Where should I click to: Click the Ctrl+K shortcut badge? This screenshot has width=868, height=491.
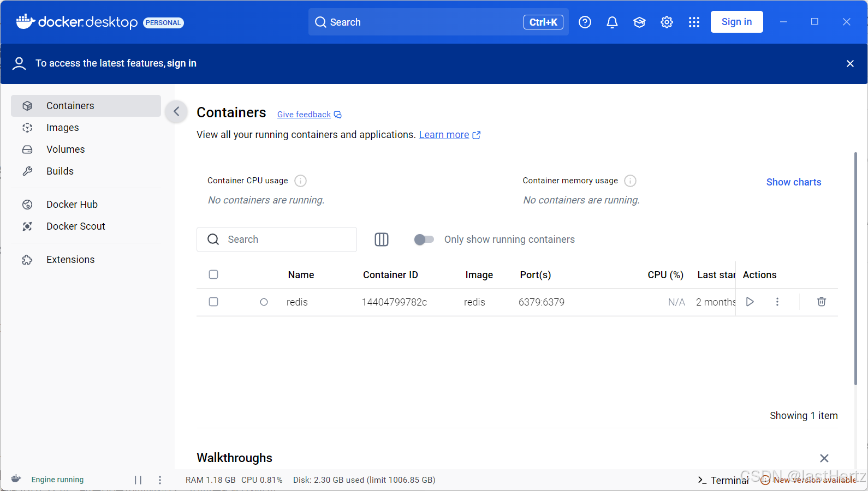point(543,22)
